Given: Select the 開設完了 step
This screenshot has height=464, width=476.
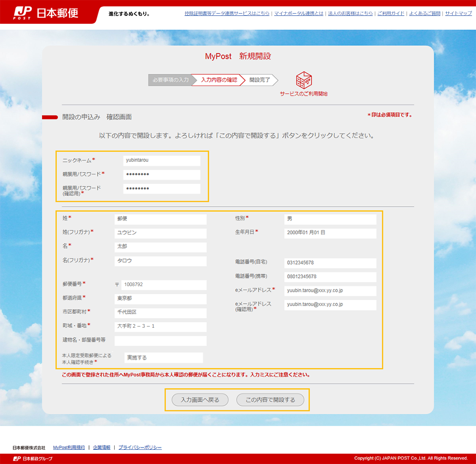Looking at the screenshot, I should pyautogui.click(x=260, y=80).
